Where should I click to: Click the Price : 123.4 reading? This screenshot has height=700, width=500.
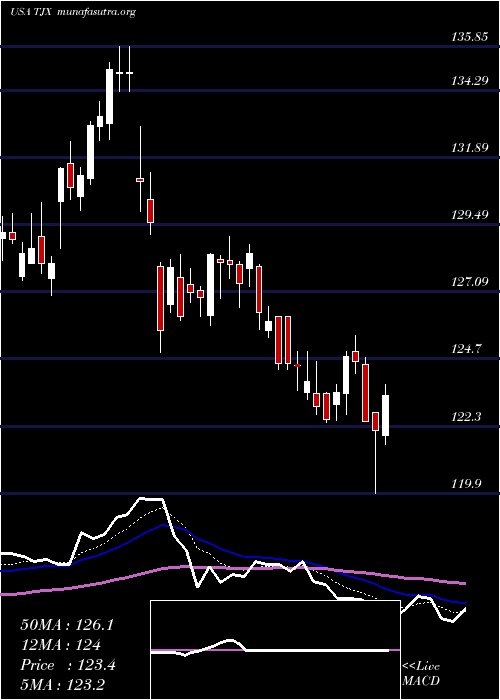68,665
